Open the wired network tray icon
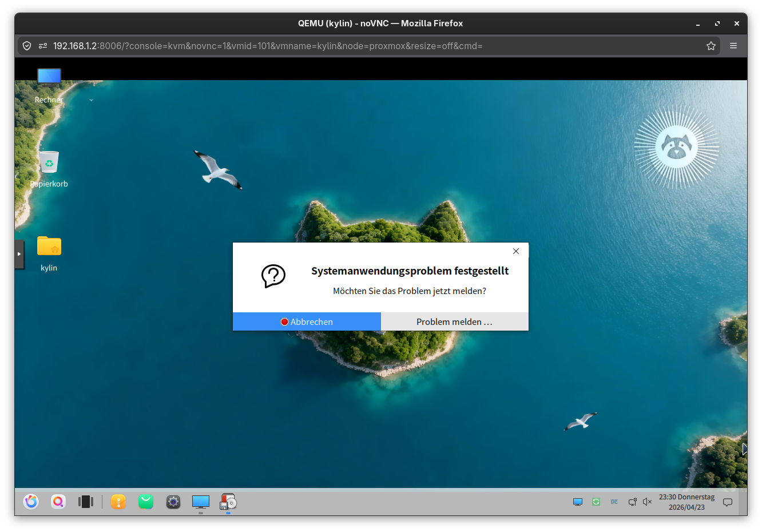This screenshot has width=762, height=532. [633, 502]
